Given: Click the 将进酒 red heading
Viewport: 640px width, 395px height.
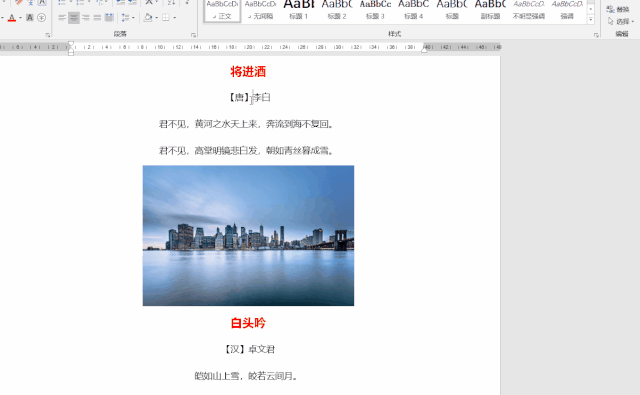Looking at the screenshot, I should coord(248,72).
